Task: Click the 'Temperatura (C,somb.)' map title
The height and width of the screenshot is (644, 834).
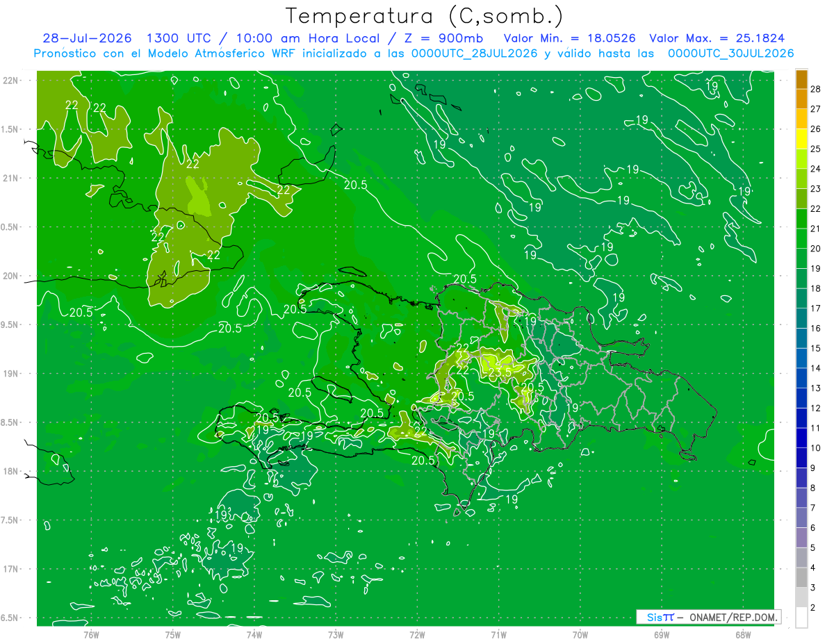Action: (424, 17)
